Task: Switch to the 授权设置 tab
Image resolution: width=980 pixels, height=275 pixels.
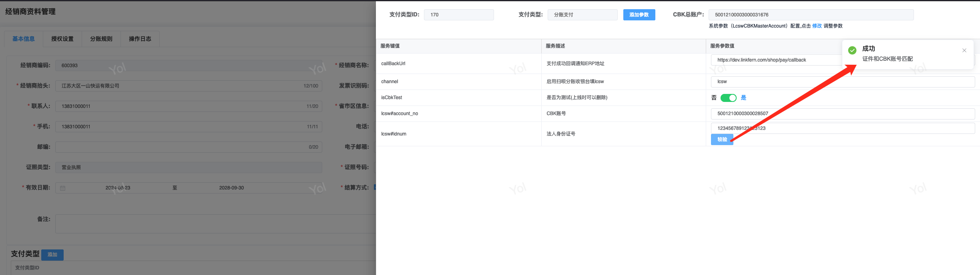Action: [x=62, y=39]
